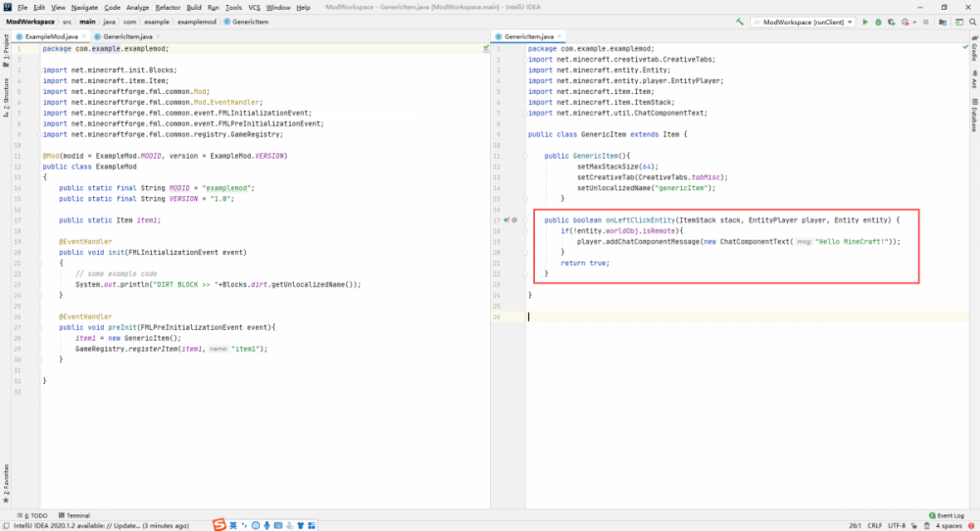
Task: Open the TODO tool window
Action: tap(32, 516)
